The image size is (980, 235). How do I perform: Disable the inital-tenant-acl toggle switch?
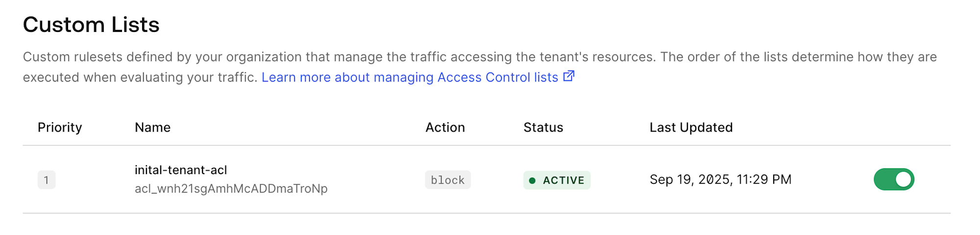coord(894,180)
